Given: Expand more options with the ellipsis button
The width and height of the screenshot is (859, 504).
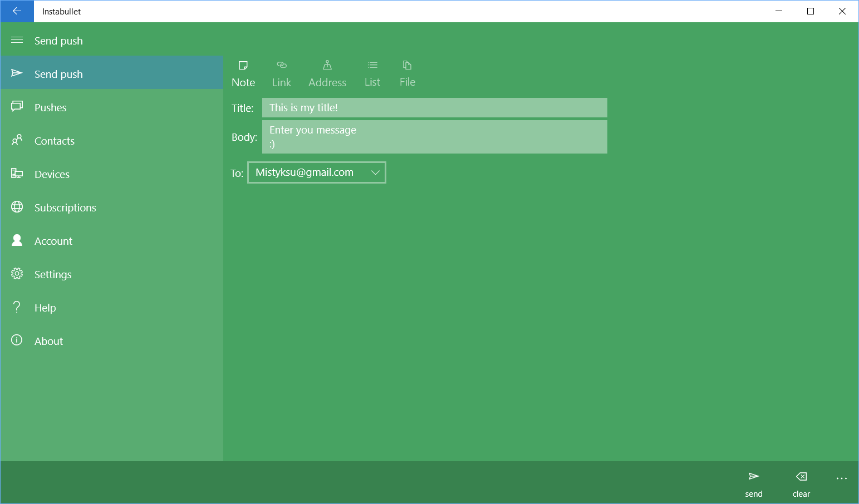Looking at the screenshot, I should pyautogui.click(x=842, y=478).
